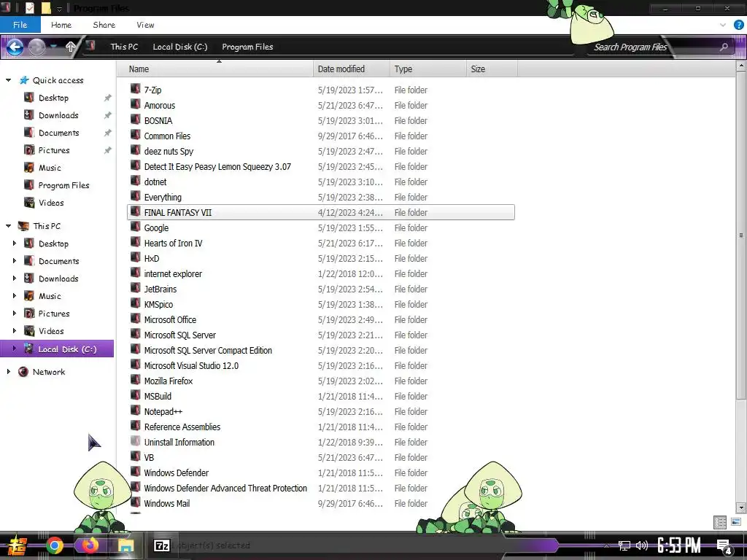Click the volume speaker tray icon
Image resolution: width=747 pixels, height=560 pixels.
(642, 545)
